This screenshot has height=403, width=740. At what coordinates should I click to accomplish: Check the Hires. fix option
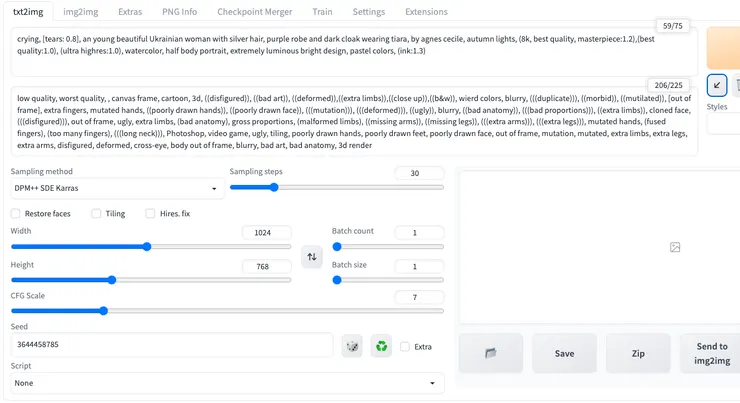point(151,213)
